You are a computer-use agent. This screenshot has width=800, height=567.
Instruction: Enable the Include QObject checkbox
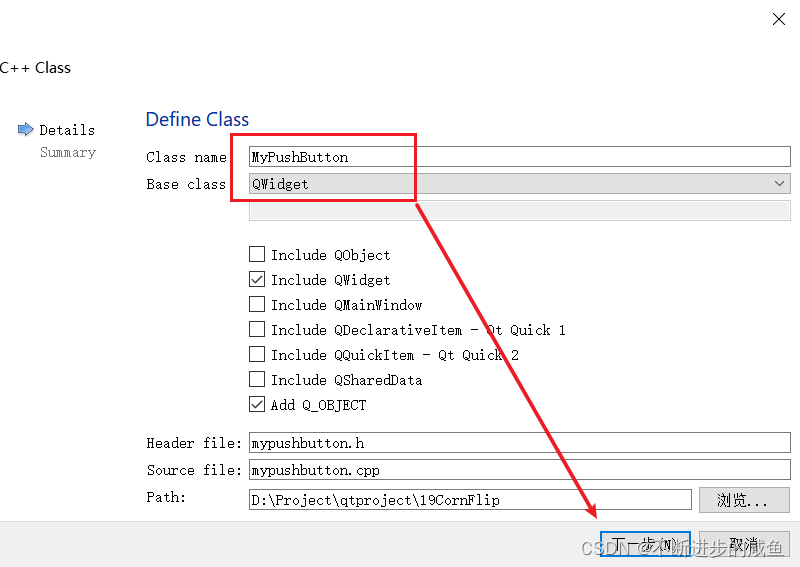[x=257, y=254]
